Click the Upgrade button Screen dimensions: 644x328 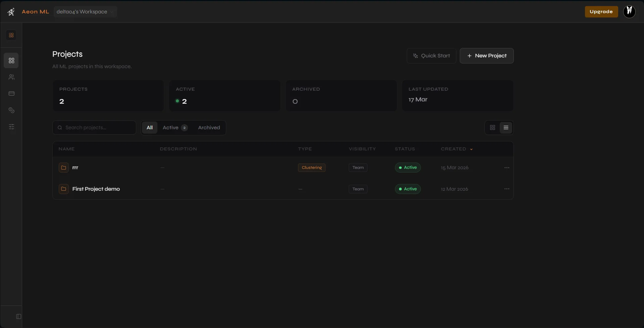[601, 11]
